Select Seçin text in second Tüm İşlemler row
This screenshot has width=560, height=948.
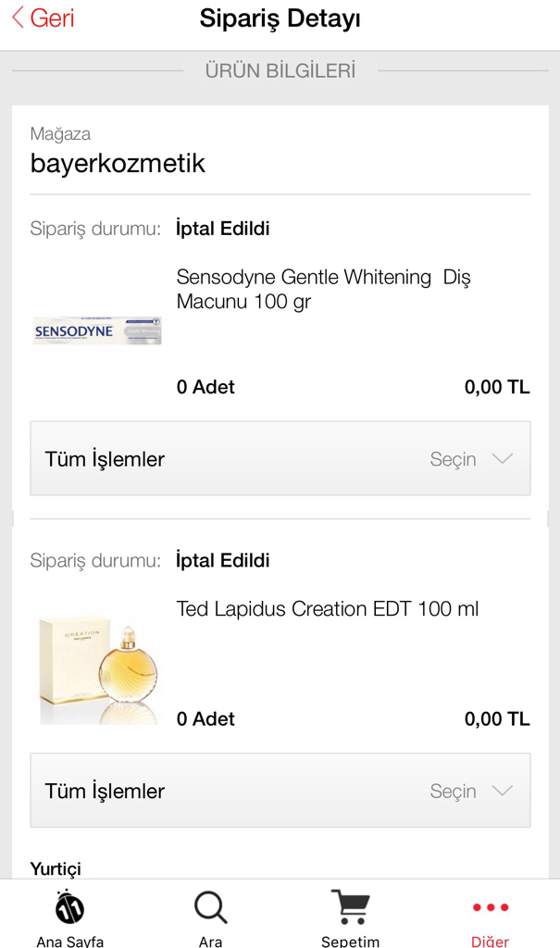tap(453, 791)
